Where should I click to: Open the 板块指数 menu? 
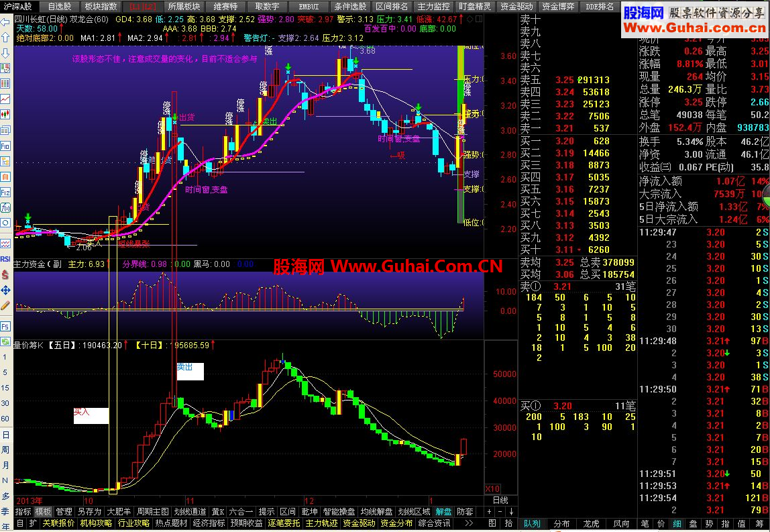tap(101, 7)
